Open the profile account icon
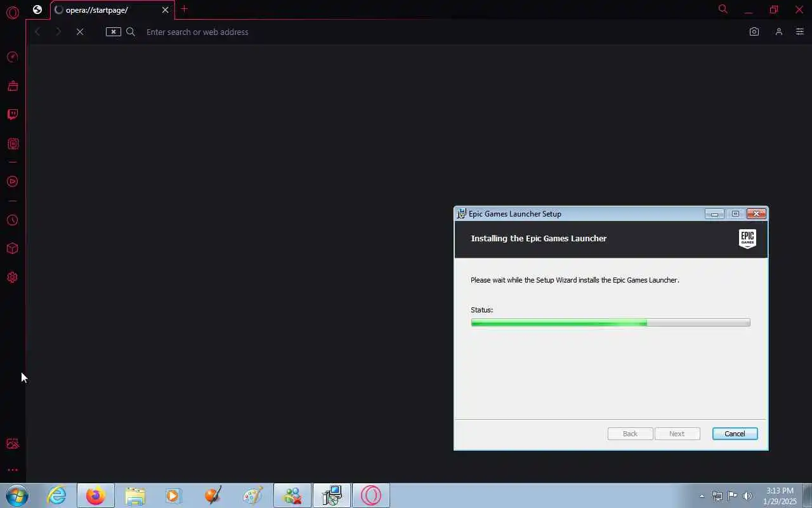This screenshot has height=508, width=812. tap(778, 32)
